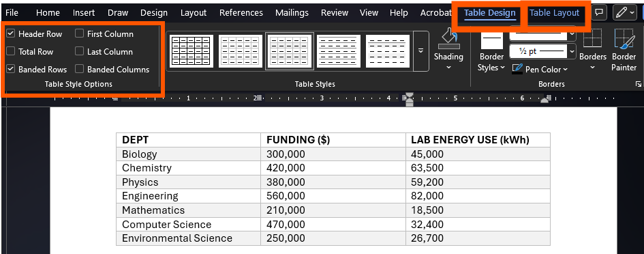Open the comments speech bubble icon
644x254 pixels.
[599, 12]
